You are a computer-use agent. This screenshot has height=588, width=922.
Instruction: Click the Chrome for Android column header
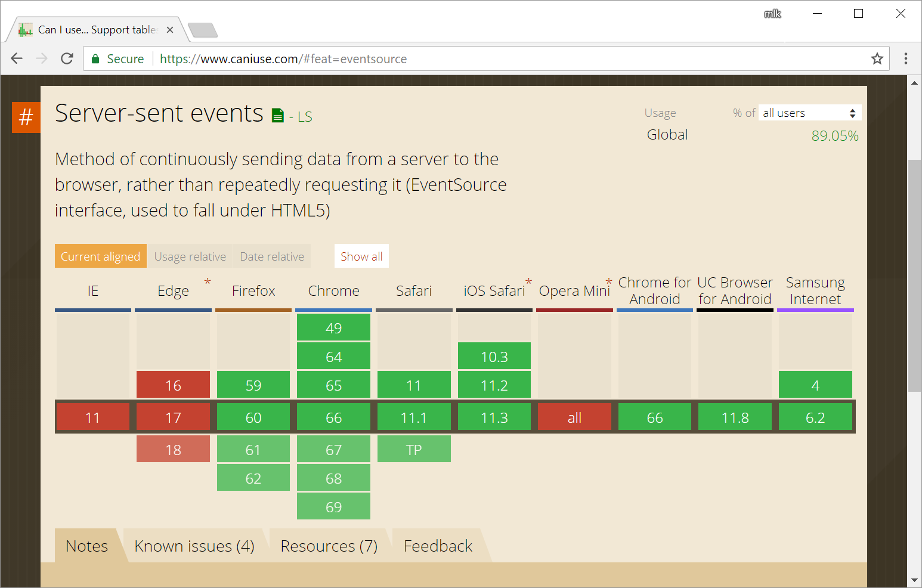click(655, 290)
